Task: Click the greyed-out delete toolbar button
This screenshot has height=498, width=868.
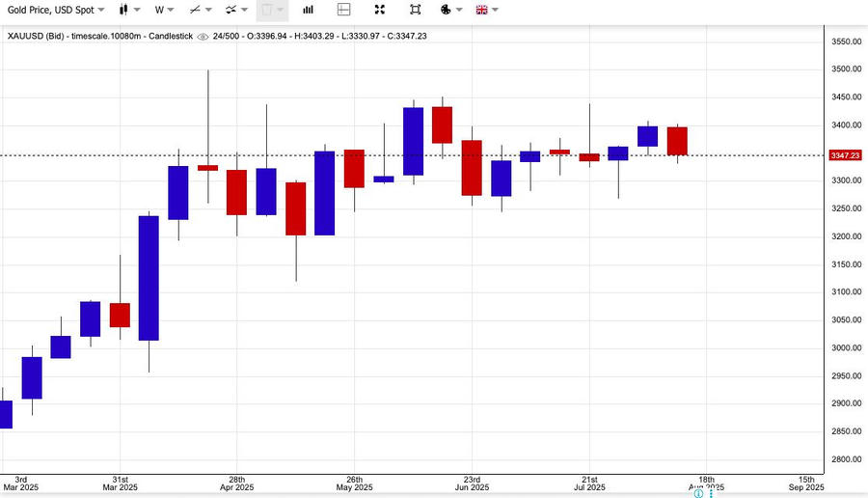Action: coord(271,10)
